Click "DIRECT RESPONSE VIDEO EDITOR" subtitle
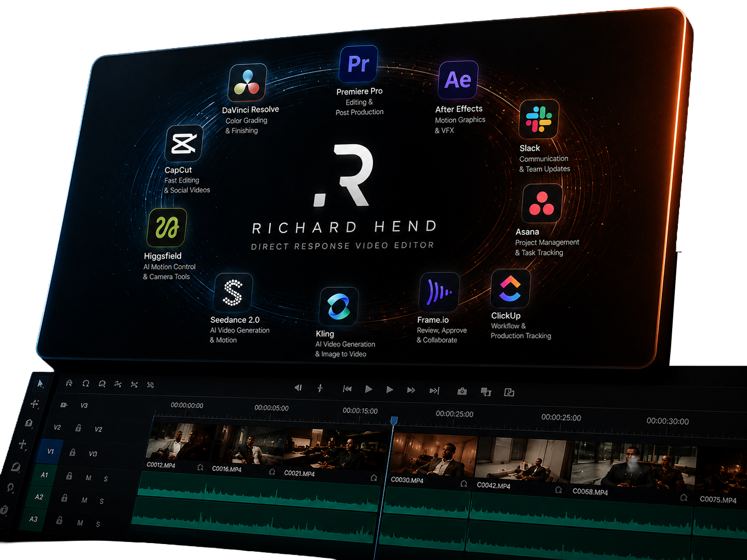The image size is (747, 560). [343, 246]
